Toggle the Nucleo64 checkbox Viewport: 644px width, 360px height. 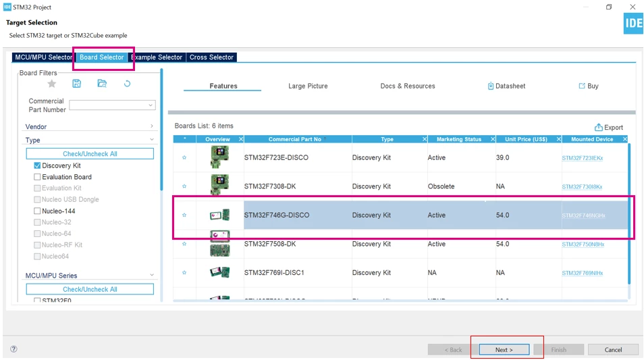[37, 257]
